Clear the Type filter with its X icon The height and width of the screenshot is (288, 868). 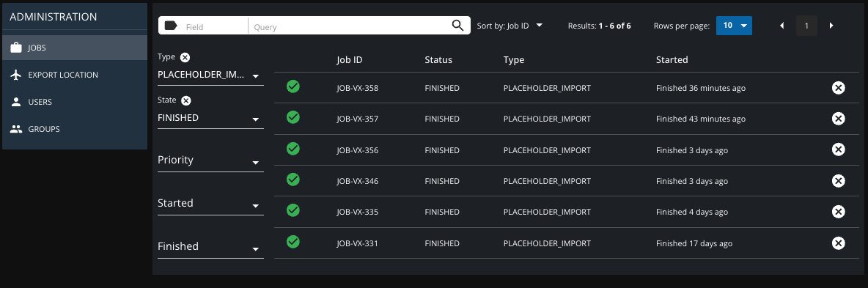click(185, 57)
